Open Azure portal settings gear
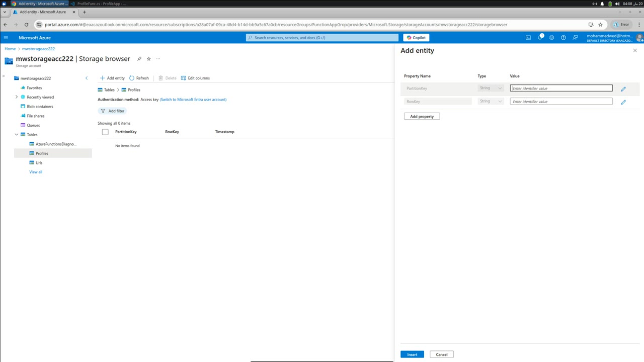 point(552,38)
